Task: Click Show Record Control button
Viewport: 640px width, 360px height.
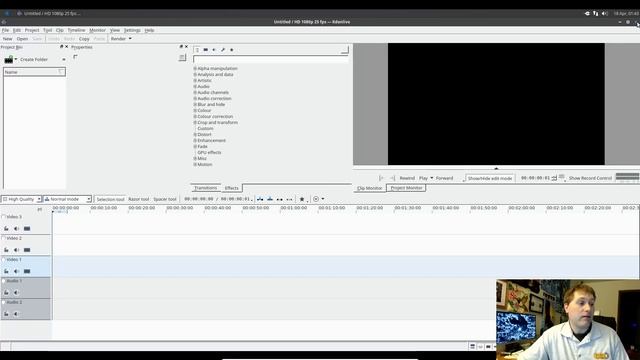Action: point(590,178)
